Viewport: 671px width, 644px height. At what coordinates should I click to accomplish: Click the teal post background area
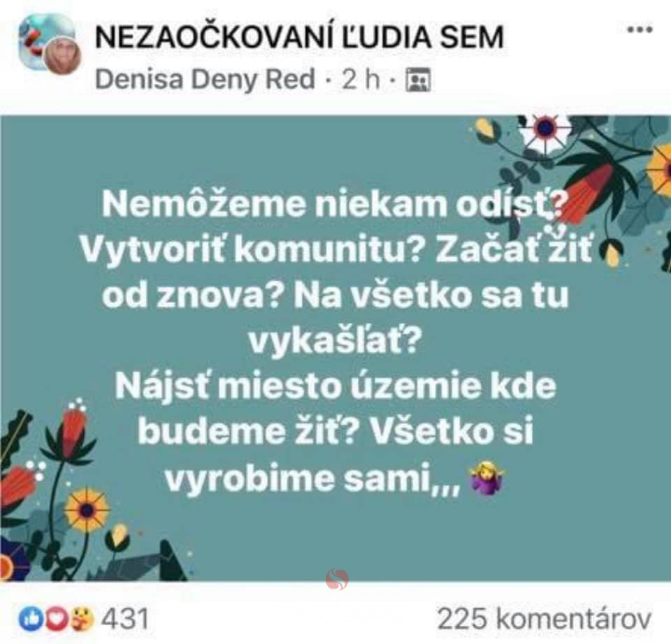point(335,348)
